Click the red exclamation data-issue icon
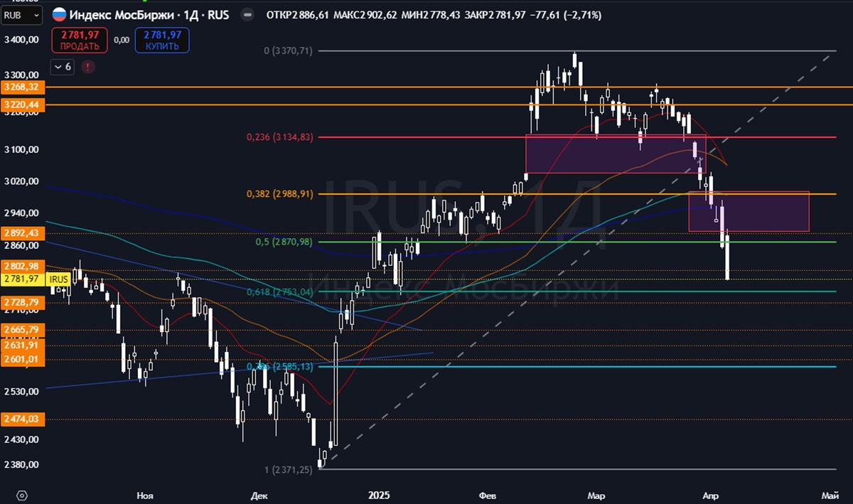 (x=87, y=66)
